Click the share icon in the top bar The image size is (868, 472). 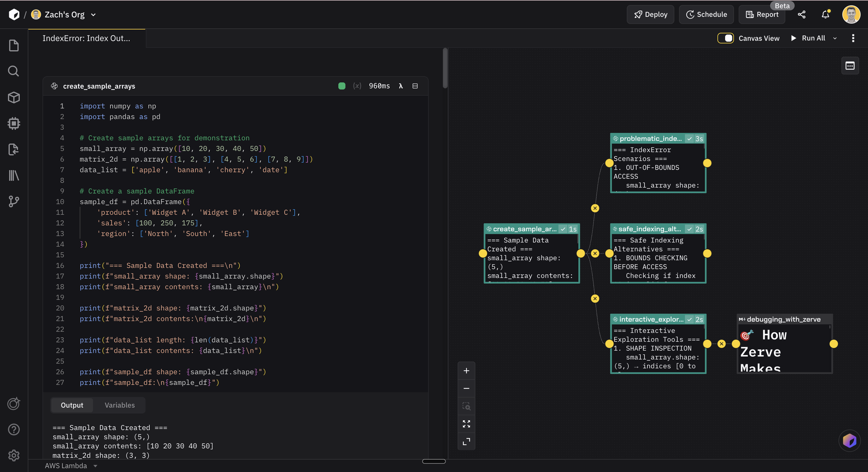coord(802,14)
